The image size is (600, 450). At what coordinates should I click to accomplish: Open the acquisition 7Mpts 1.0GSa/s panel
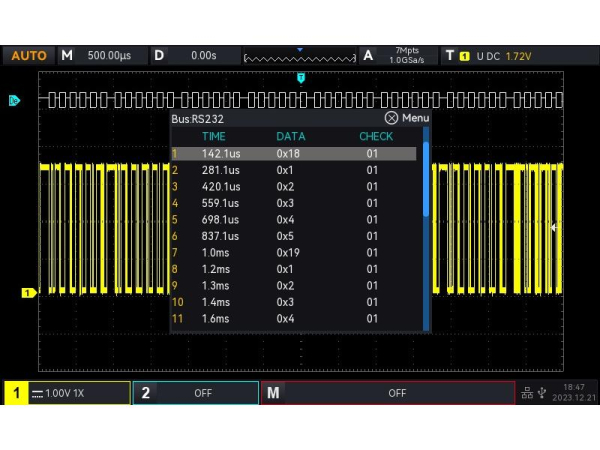coord(399,56)
